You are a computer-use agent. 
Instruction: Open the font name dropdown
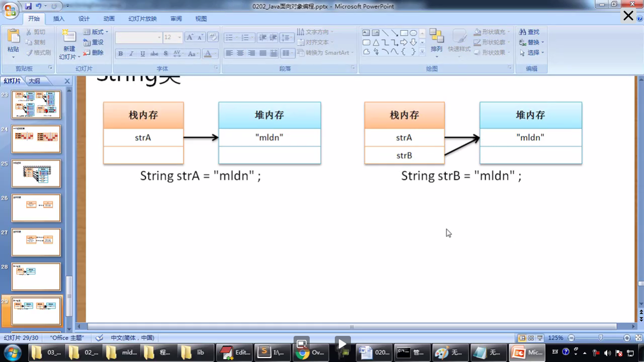coord(159,38)
